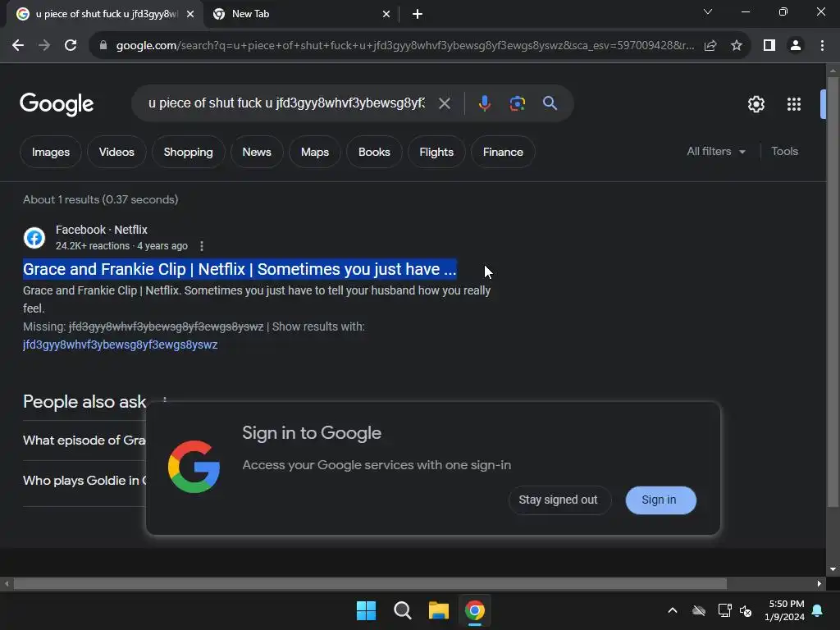
Task: Show hidden system tray icons
Action: coord(673,610)
